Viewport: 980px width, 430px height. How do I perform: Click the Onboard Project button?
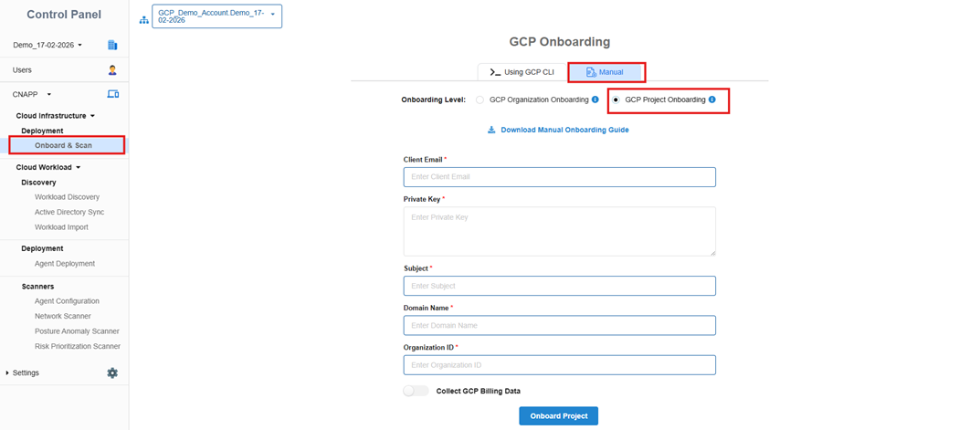558,415
